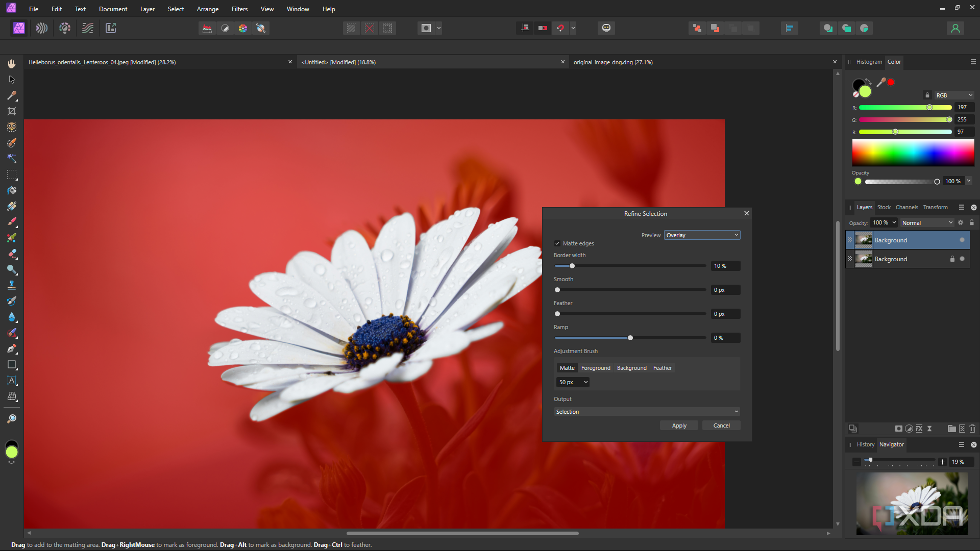Select the rectangular Marquee selection tool
The image size is (980, 551).
(x=12, y=174)
